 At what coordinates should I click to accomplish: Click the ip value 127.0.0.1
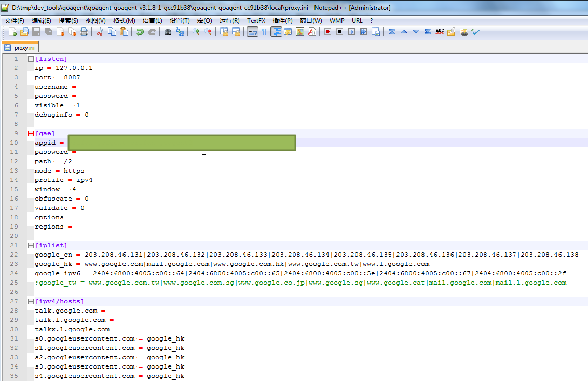tap(74, 68)
